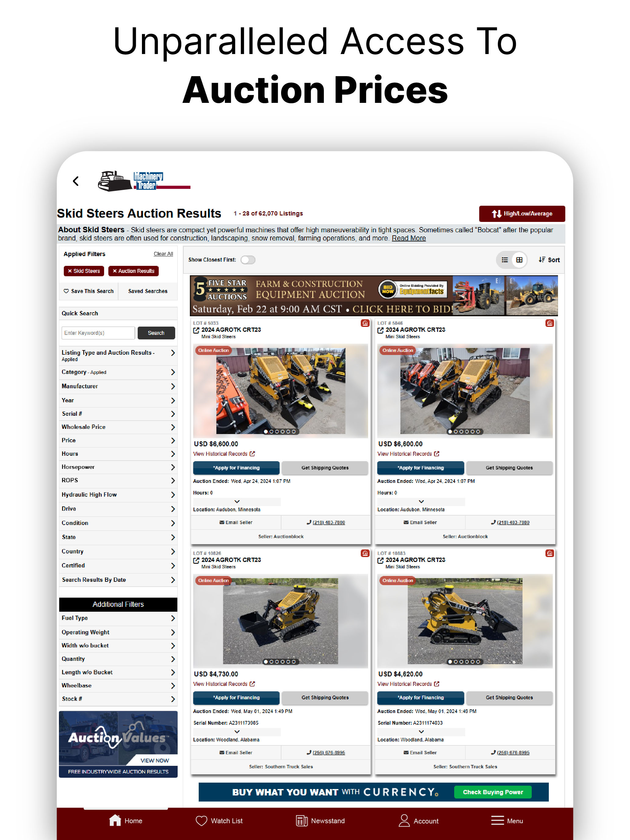Open Lot 5046 listing external link icon
Screen dimensions: 630x840
tap(381, 330)
